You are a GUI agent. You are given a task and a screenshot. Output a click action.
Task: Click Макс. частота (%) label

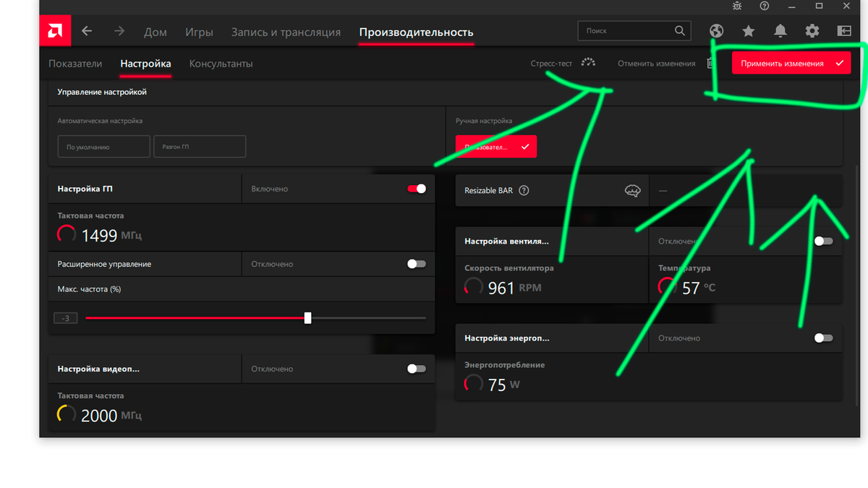[x=89, y=289]
